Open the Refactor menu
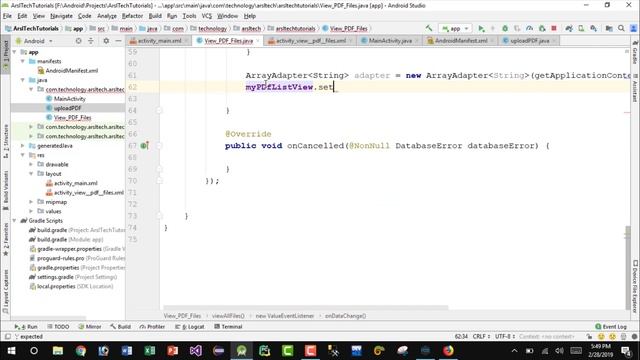Screen dimensions: 640x360 132,16
